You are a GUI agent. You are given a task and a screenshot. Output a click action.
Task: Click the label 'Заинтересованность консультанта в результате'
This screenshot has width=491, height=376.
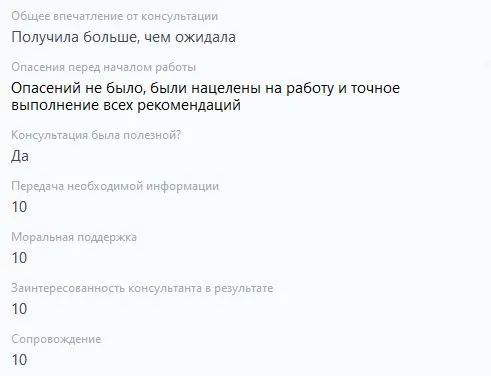[142, 288]
